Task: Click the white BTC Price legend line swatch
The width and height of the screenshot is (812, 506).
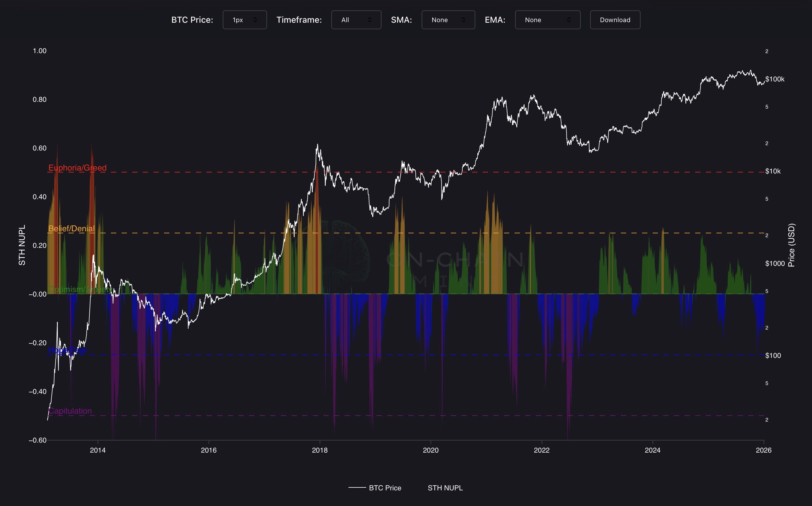Action: (x=357, y=488)
